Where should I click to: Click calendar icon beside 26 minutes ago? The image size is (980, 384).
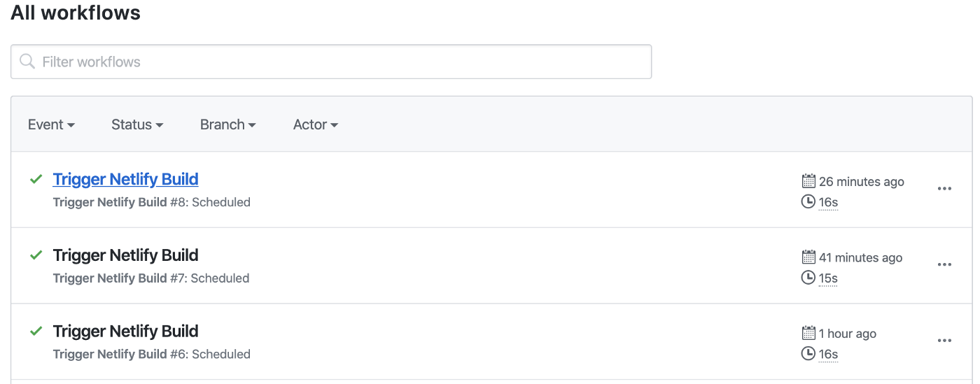(x=808, y=181)
